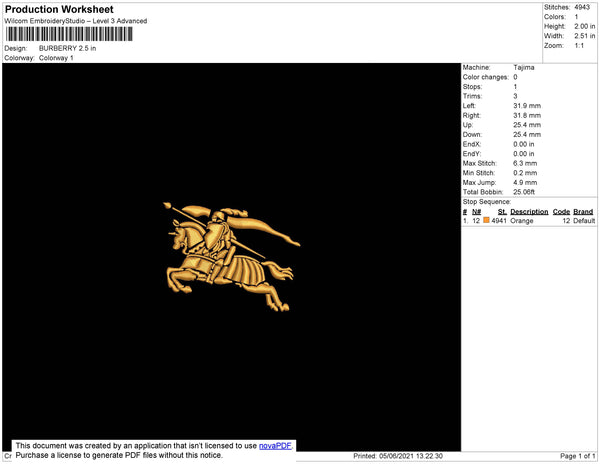Select the 'Colorway 1' value

point(56,58)
